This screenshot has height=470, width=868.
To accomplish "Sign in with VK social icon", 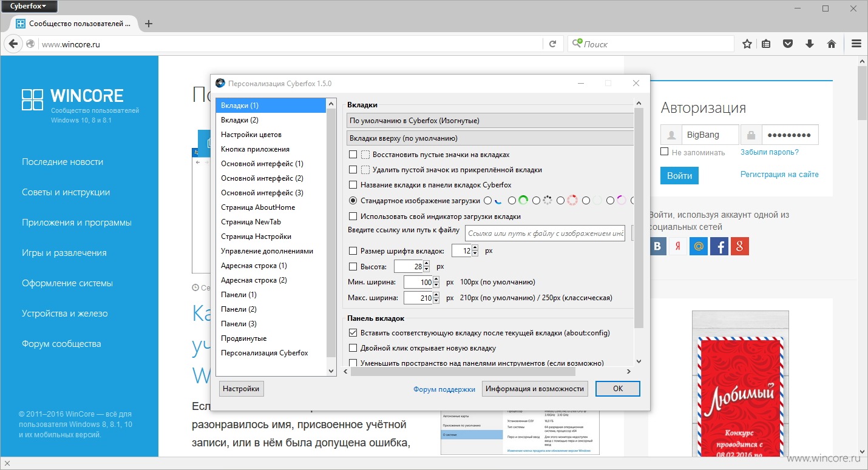I will 657,246.
